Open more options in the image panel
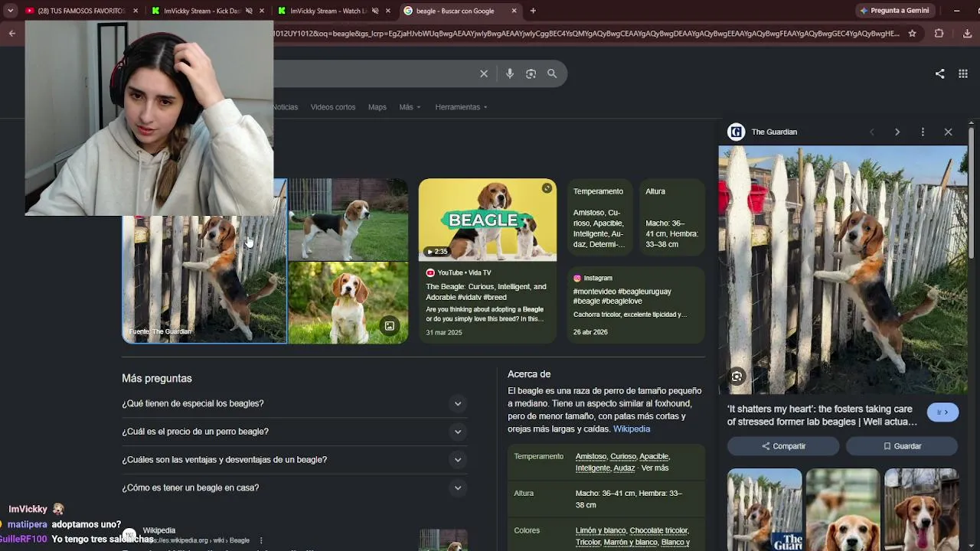Viewport: 980px width, 551px height. 923,132
